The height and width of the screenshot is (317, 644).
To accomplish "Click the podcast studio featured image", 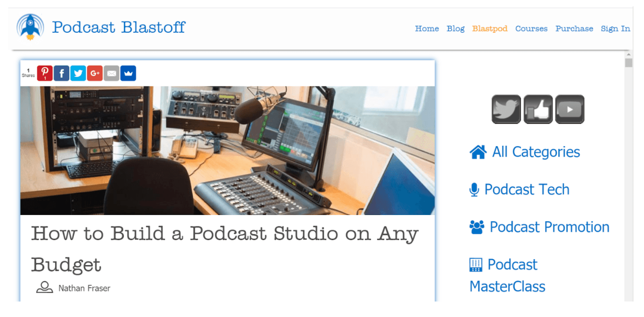I will [227, 150].
